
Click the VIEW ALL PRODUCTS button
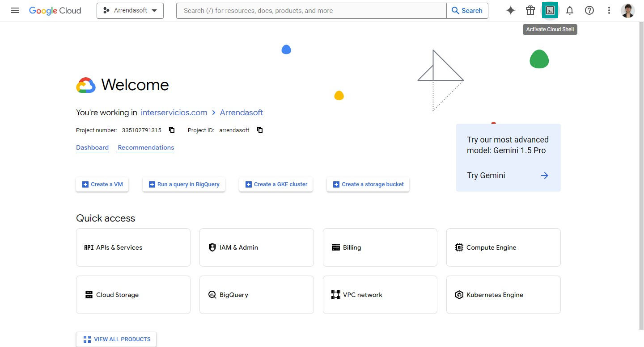coord(116,339)
